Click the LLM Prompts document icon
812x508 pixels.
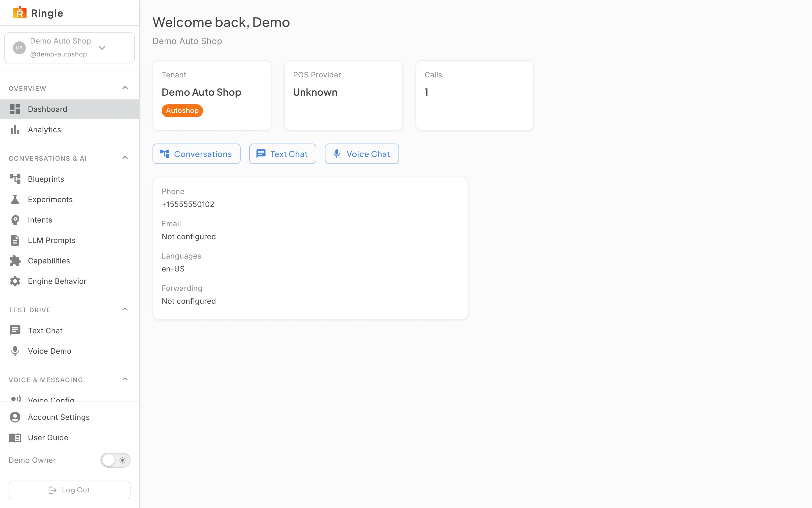coord(15,241)
